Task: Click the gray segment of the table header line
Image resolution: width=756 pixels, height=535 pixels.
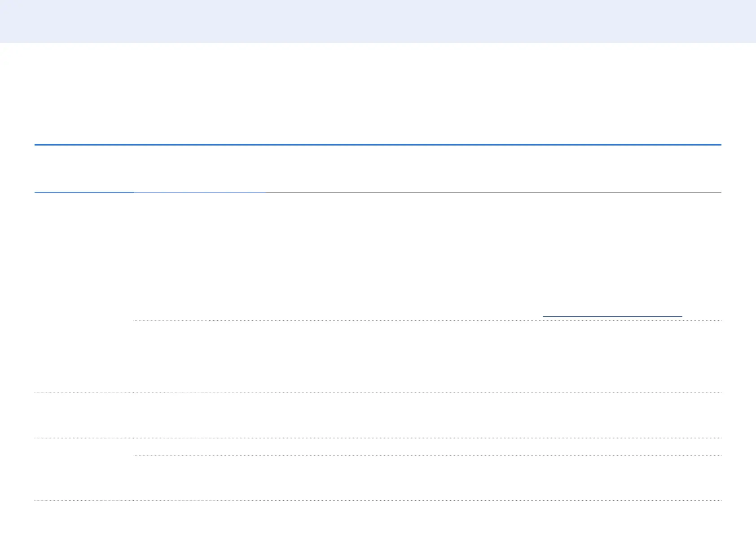Action: pos(493,192)
